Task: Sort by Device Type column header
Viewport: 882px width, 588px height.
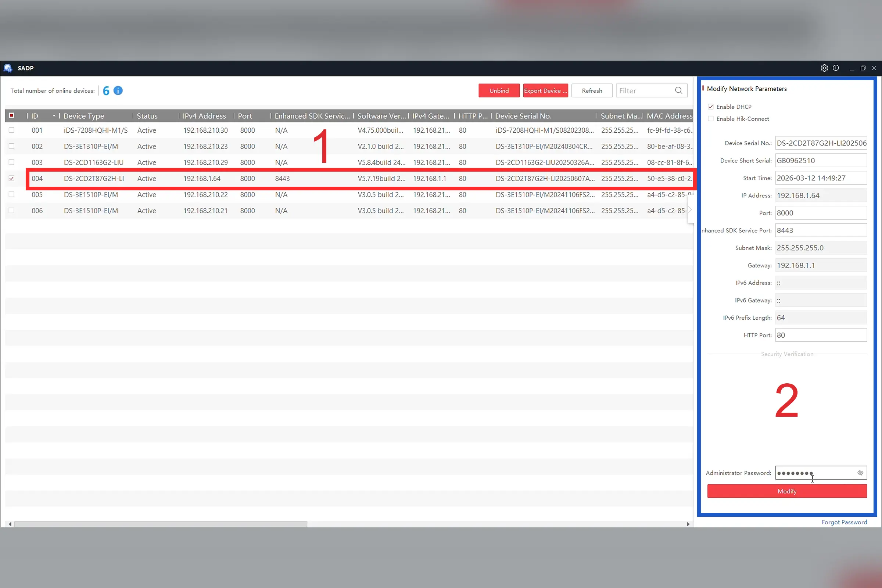Action: [x=84, y=116]
